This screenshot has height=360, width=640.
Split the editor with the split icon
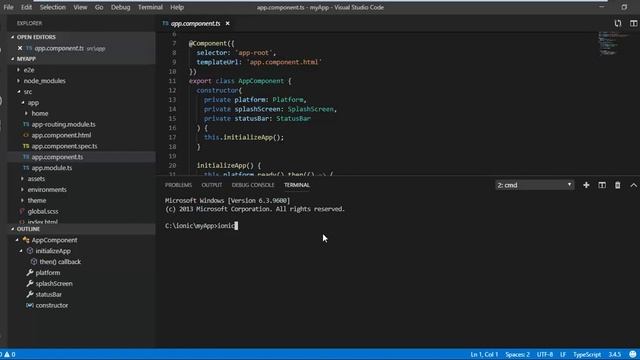[x=633, y=24]
